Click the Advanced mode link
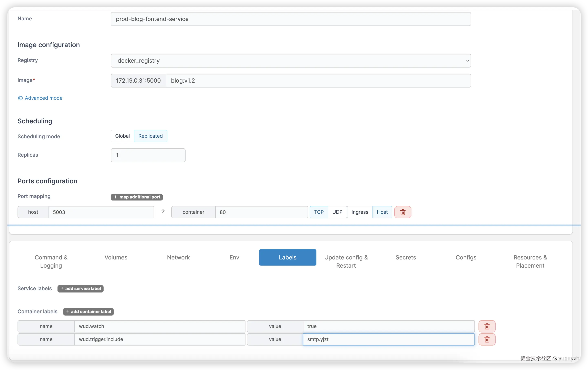 point(43,98)
